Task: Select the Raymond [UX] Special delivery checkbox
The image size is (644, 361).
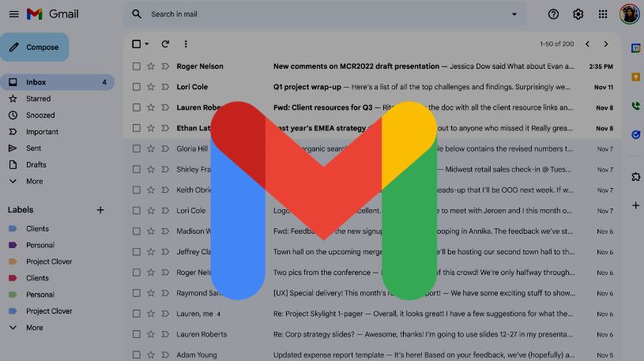Action: (x=137, y=293)
